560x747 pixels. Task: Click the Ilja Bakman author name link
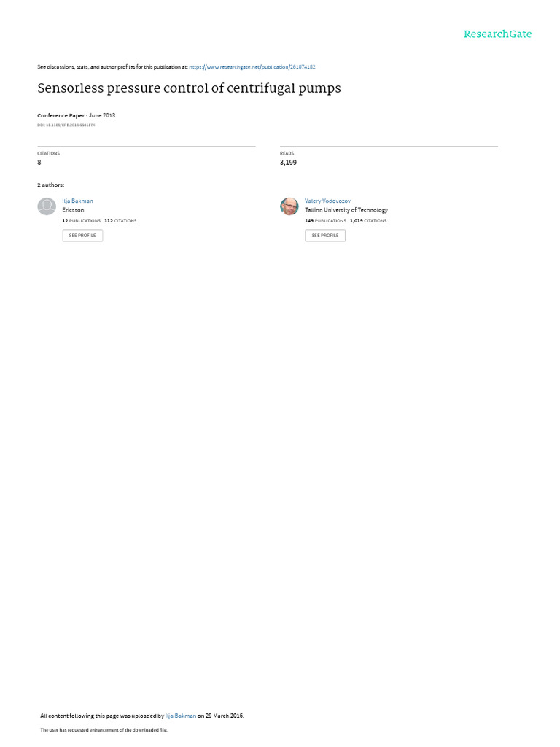pos(77,201)
